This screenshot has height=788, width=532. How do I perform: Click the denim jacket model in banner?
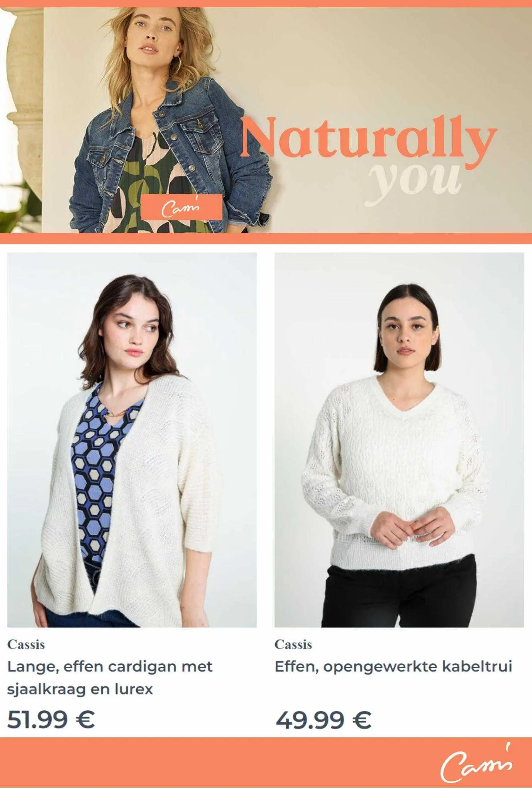tap(170, 124)
